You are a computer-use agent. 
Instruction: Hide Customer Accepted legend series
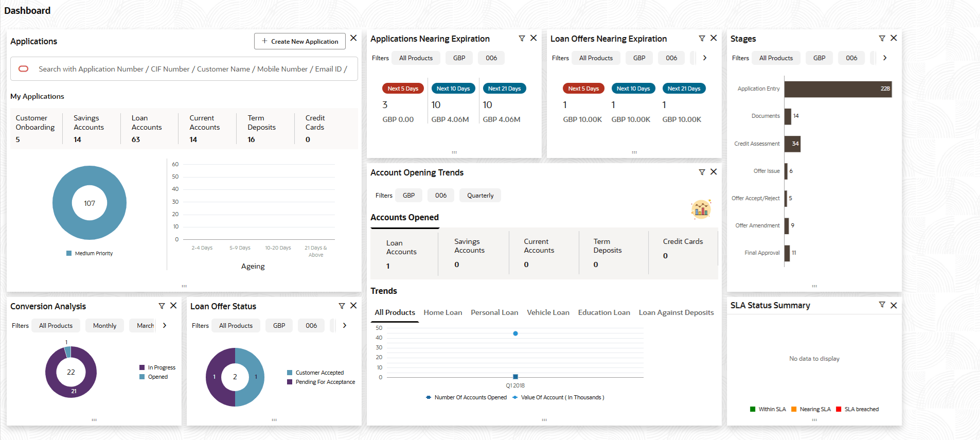point(315,373)
